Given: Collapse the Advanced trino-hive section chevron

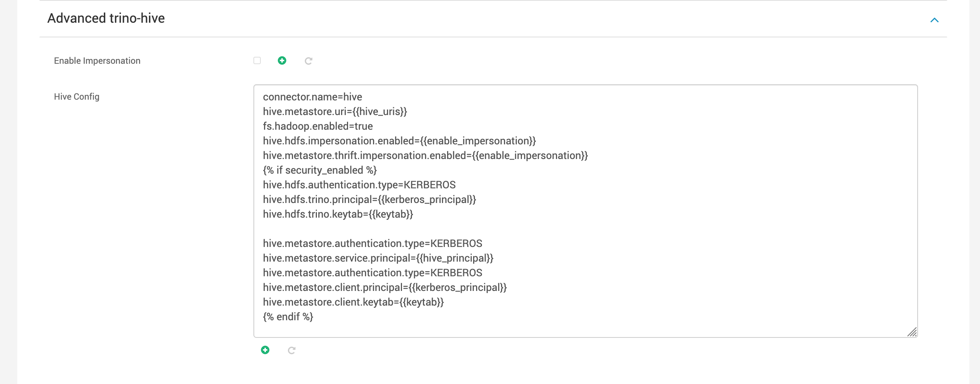Looking at the screenshot, I should 935,20.
